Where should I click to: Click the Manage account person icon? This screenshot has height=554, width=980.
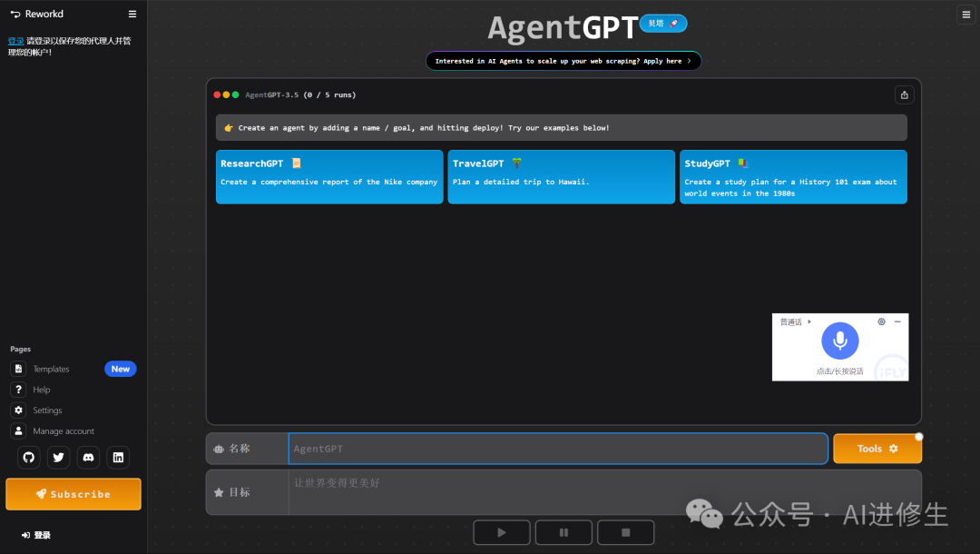pyautogui.click(x=19, y=430)
